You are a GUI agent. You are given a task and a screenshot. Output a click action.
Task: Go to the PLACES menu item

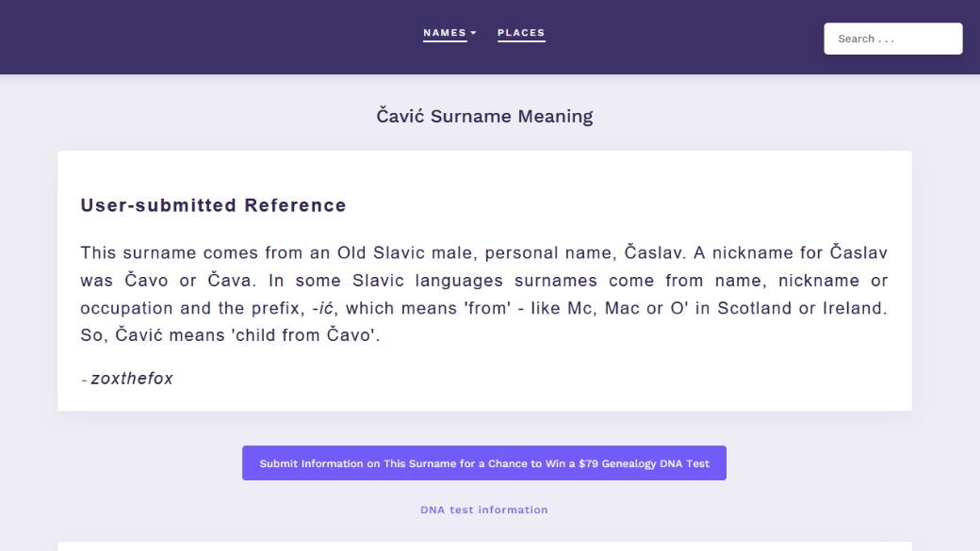(x=521, y=33)
